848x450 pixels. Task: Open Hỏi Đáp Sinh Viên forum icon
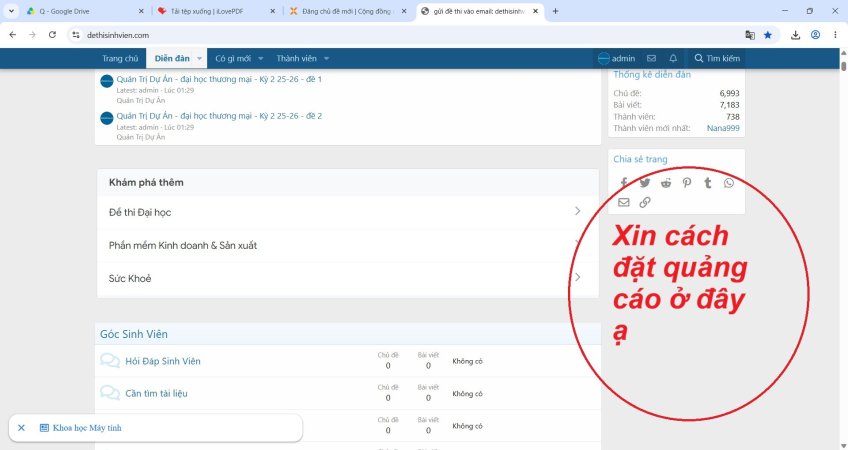[x=110, y=361]
